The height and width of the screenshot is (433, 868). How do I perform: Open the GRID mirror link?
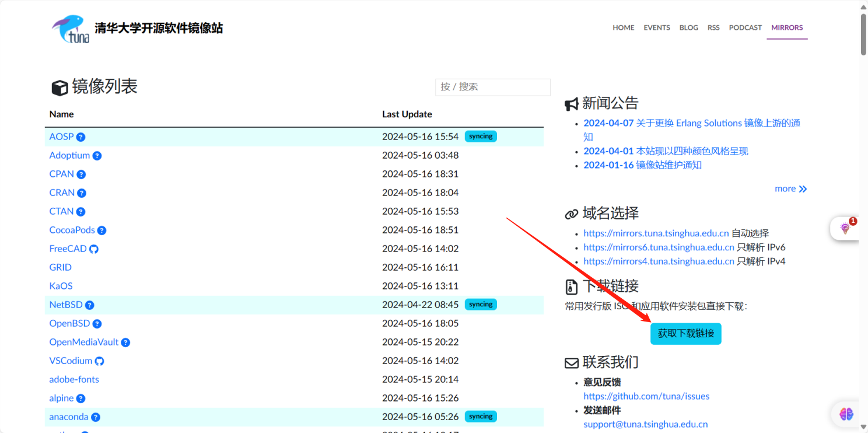pos(61,267)
